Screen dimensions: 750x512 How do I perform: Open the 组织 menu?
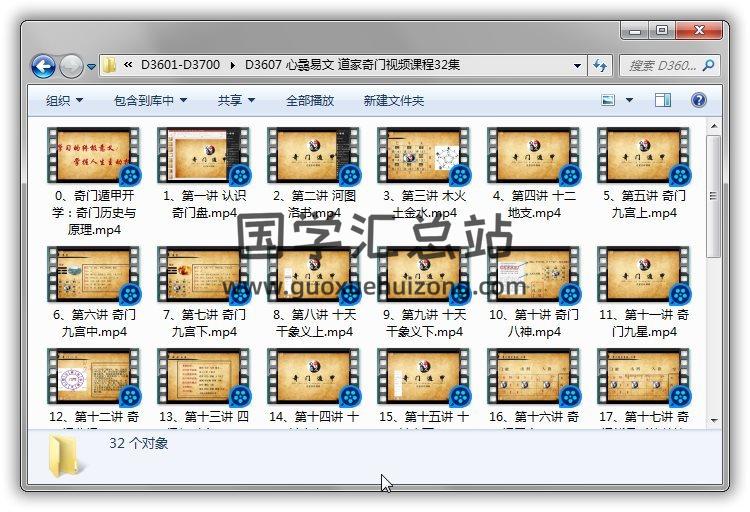point(64,100)
